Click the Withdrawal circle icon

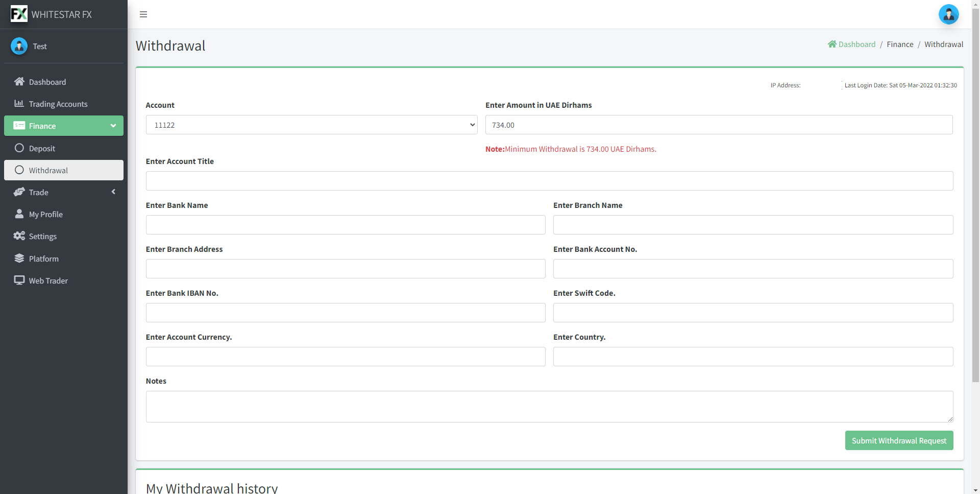[19, 170]
